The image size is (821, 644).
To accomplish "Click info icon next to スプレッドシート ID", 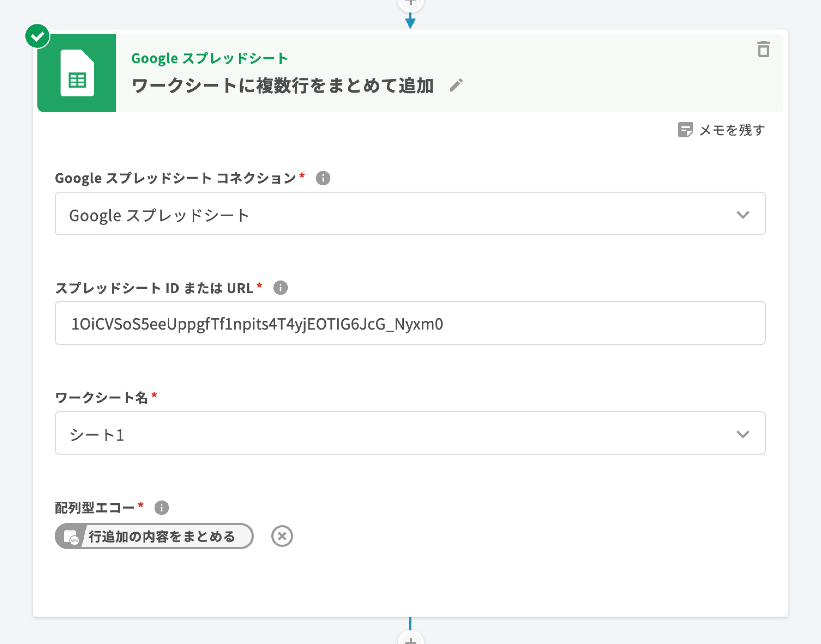I will coord(280,288).
